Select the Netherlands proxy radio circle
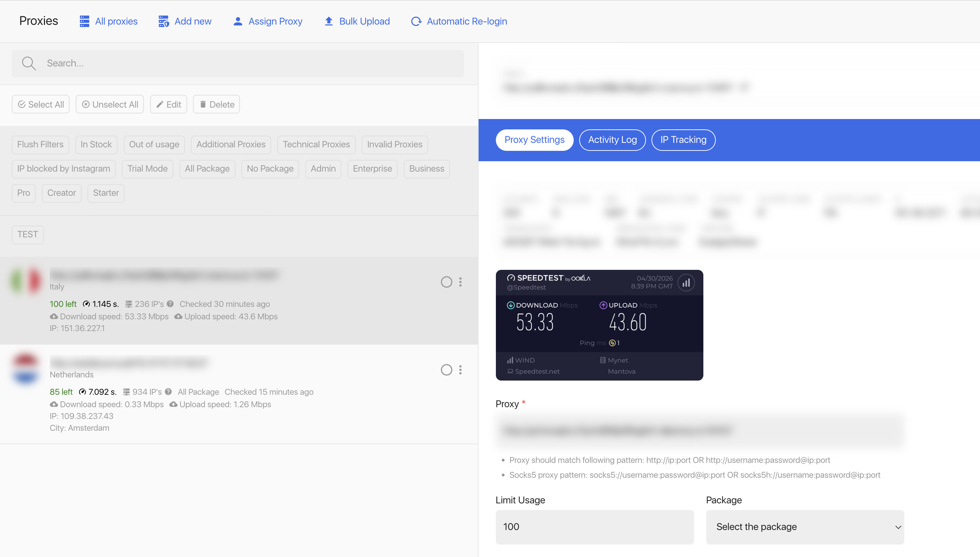Screen dimensions: 980x557 tap(446, 370)
